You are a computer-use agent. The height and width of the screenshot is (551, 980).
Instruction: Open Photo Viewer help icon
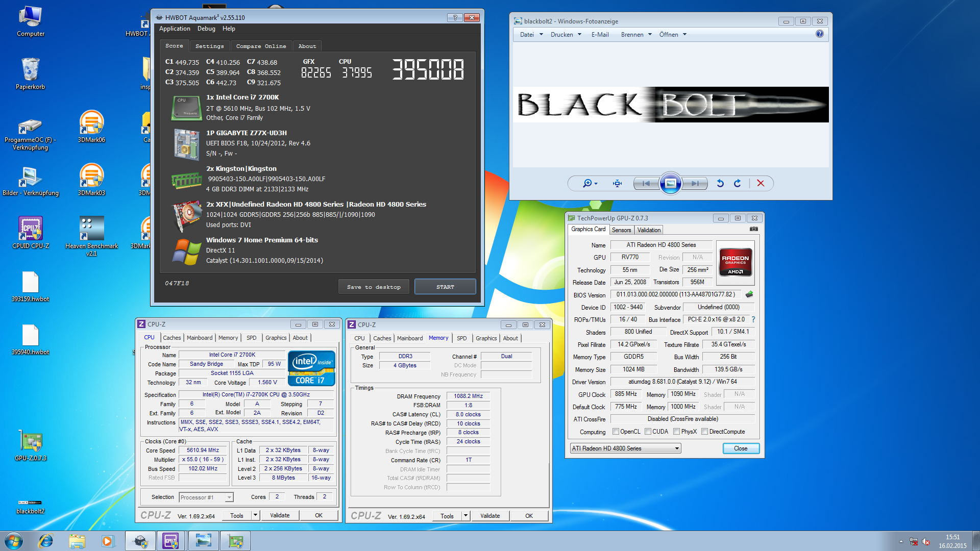point(819,34)
